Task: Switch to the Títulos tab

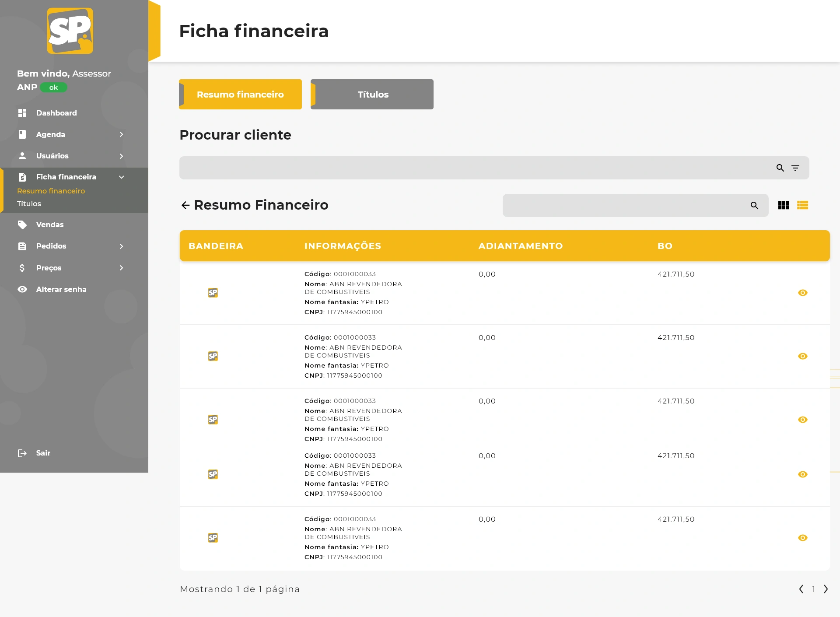Action: click(372, 95)
